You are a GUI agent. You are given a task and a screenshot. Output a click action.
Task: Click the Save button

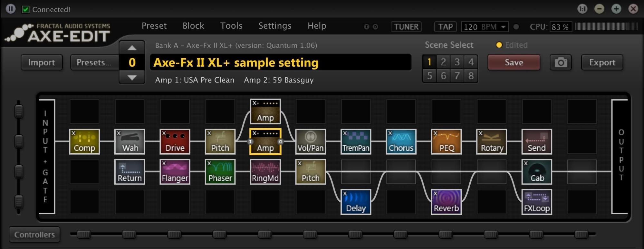click(514, 62)
